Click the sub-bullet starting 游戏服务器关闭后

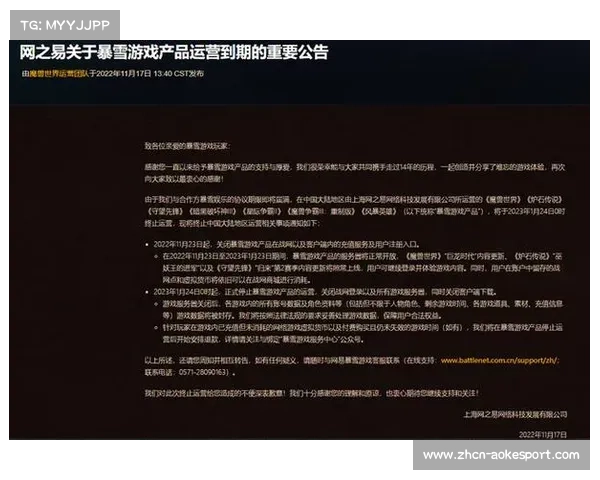(363, 310)
